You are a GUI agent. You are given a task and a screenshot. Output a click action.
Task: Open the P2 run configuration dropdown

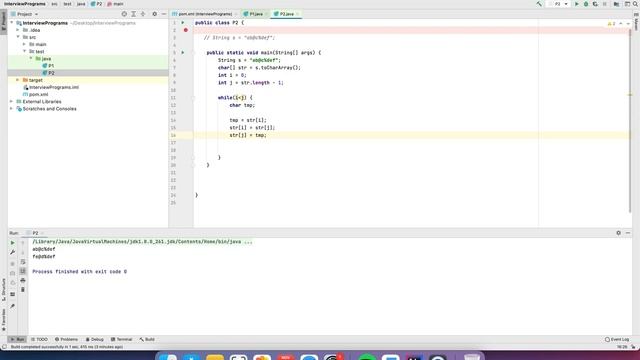tap(560, 4)
